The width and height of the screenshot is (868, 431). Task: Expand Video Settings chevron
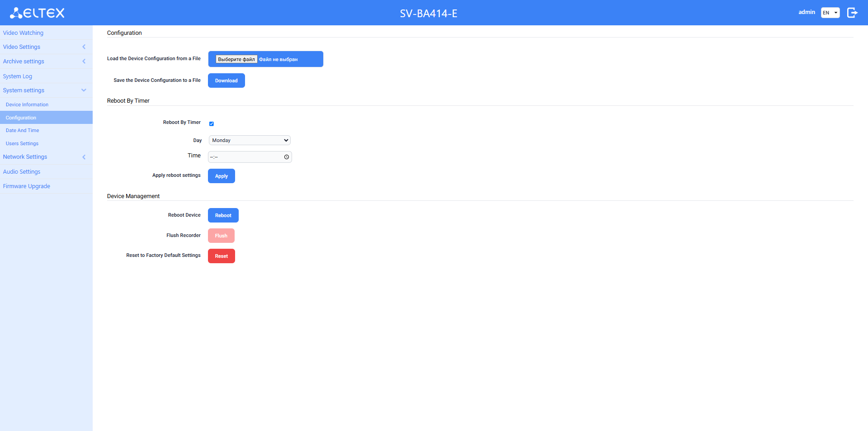coord(84,47)
